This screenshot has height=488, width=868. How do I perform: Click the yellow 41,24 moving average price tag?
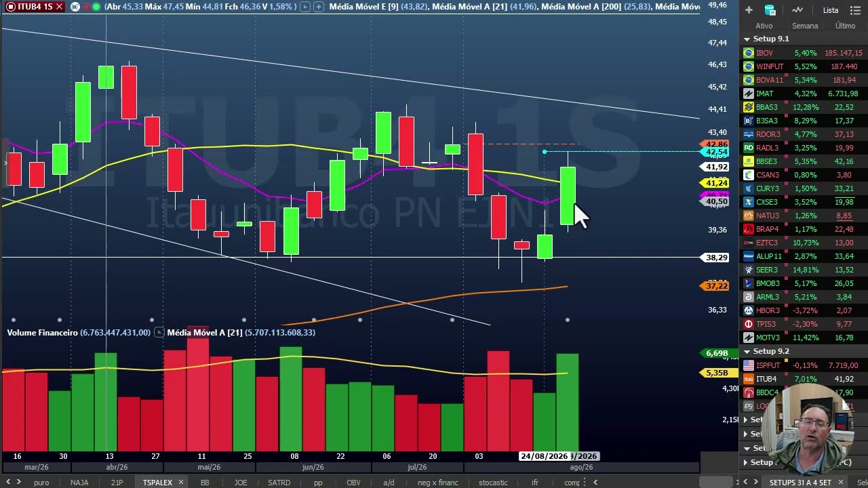pos(715,183)
